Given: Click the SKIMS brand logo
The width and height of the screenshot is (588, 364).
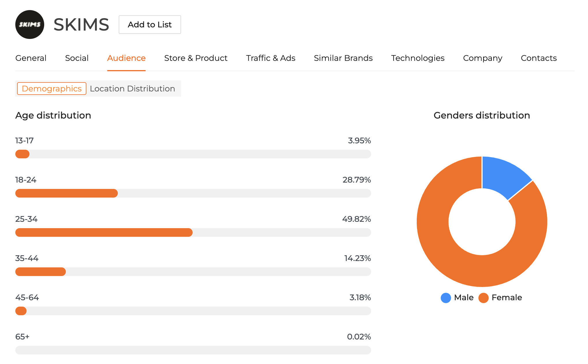Looking at the screenshot, I should [29, 25].
